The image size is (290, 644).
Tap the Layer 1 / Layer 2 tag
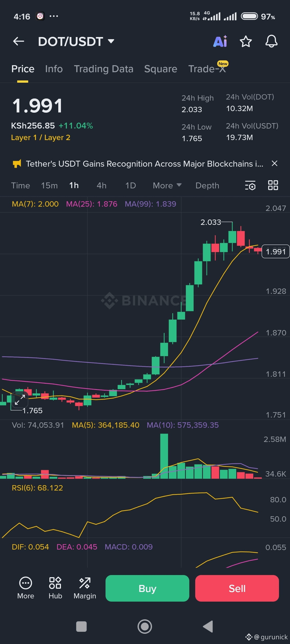(41, 138)
